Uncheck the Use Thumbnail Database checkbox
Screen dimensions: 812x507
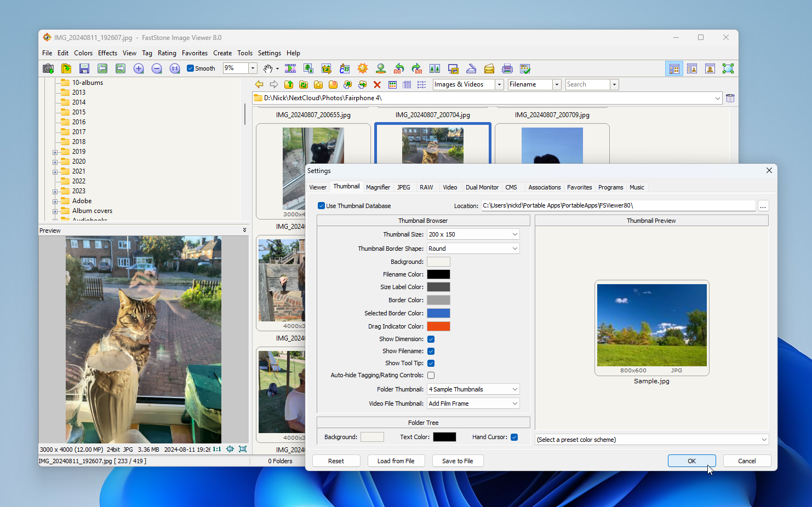pyautogui.click(x=322, y=206)
